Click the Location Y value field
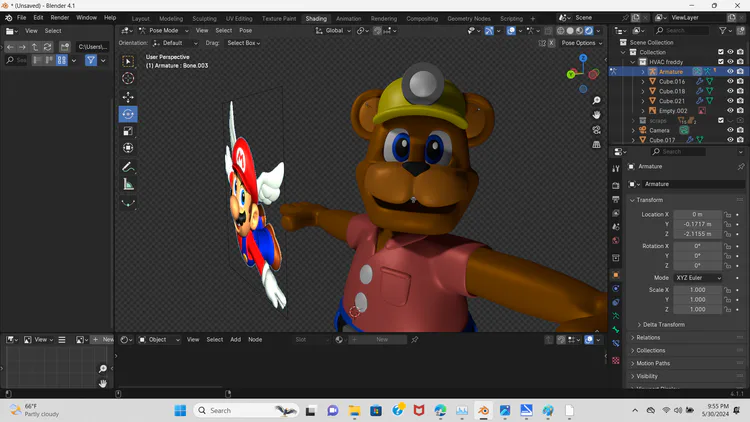 [x=697, y=224]
